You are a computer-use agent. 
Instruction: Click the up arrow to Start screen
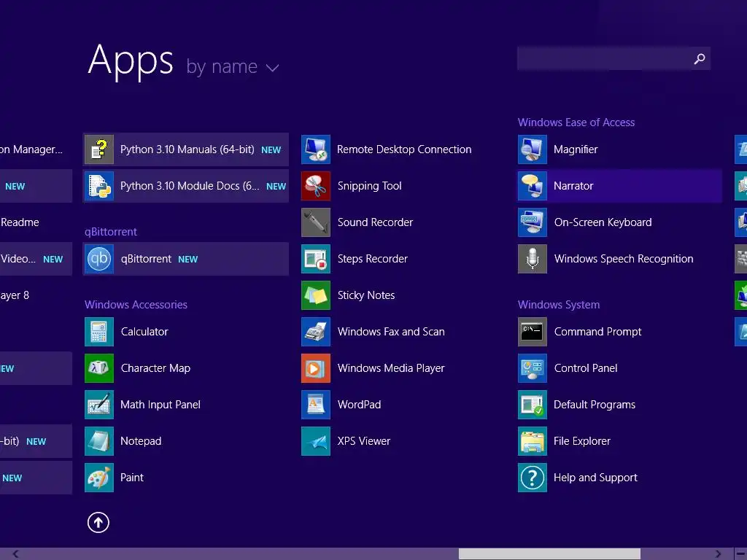pos(98,522)
